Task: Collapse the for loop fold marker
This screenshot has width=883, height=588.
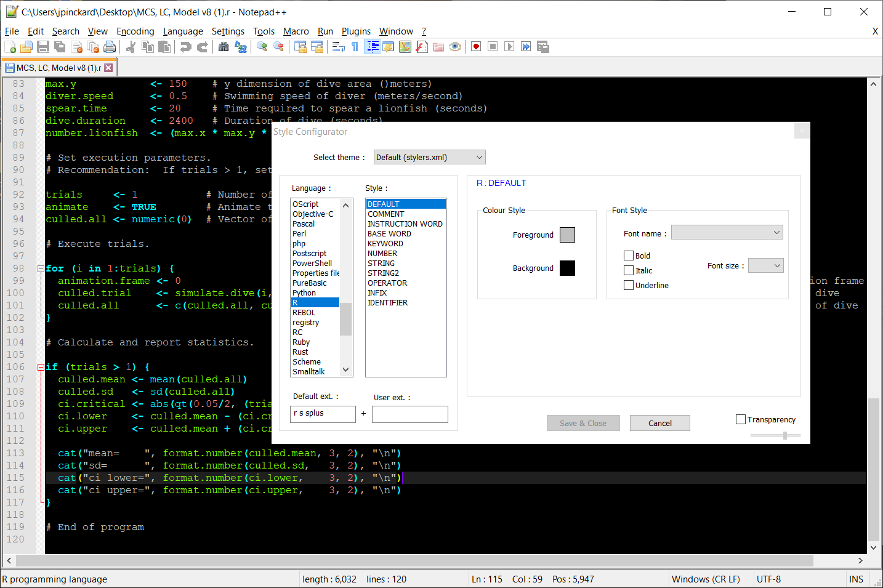Action: pyautogui.click(x=41, y=268)
